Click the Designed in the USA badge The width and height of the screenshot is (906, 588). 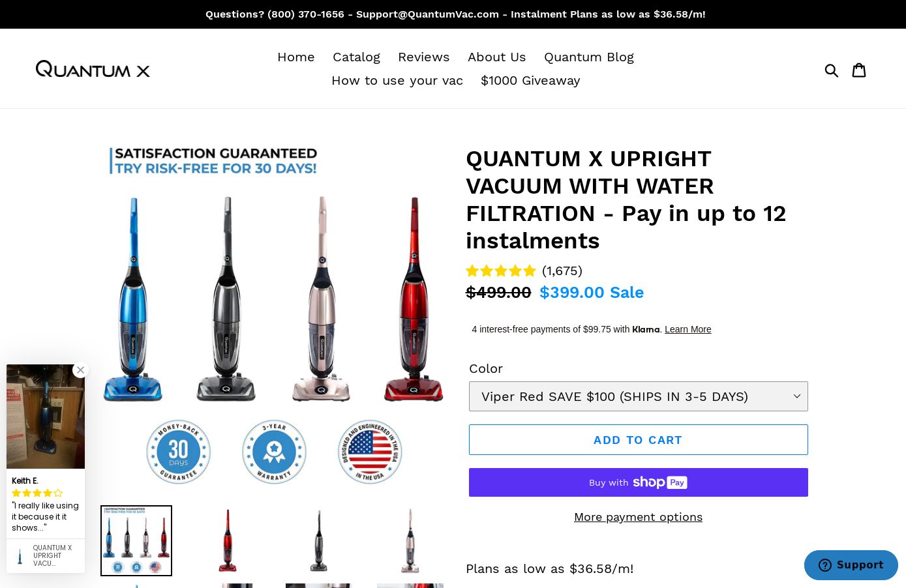[x=370, y=452]
